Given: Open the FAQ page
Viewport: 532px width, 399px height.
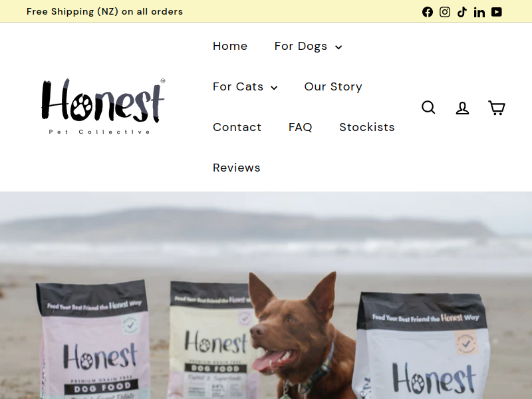Looking at the screenshot, I should pos(301,127).
